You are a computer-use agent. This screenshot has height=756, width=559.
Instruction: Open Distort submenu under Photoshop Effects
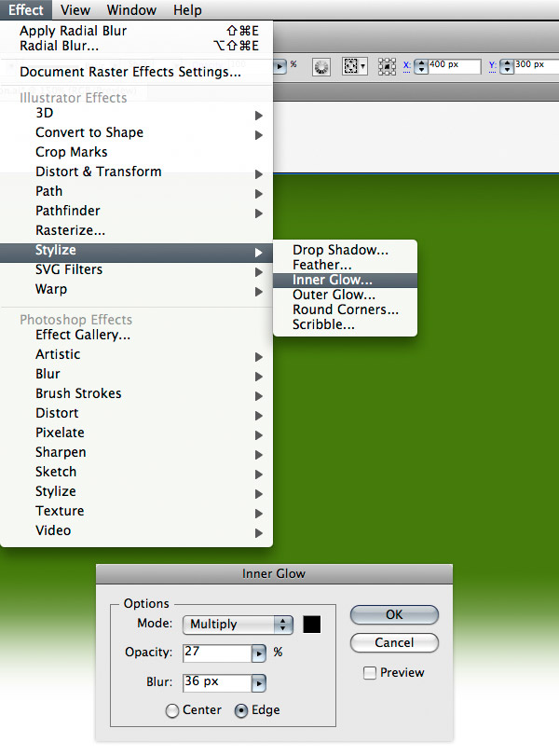[136, 413]
